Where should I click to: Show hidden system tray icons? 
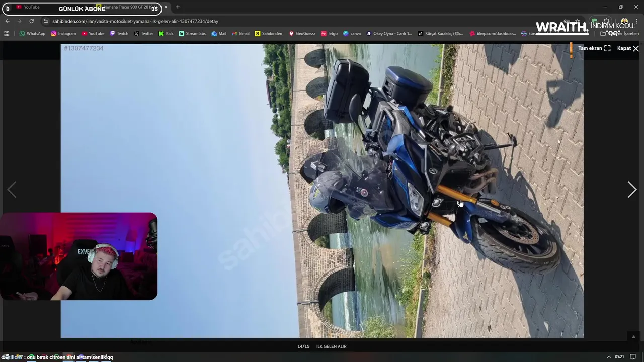(x=609, y=357)
